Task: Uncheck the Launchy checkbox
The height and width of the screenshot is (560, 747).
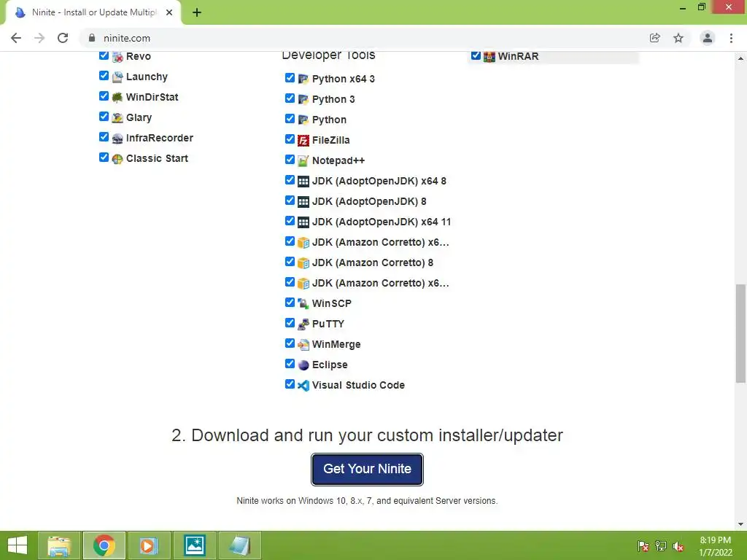Action: pyautogui.click(x=104, y=76)
